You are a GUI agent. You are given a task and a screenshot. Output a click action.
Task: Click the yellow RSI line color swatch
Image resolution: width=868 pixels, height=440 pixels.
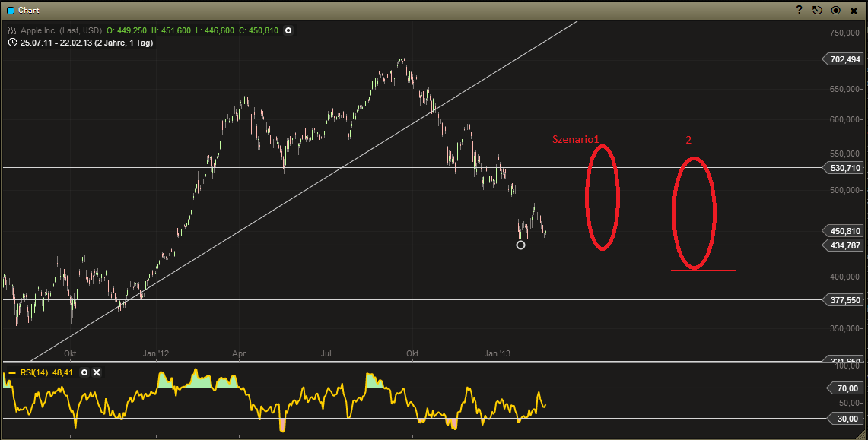11,372
